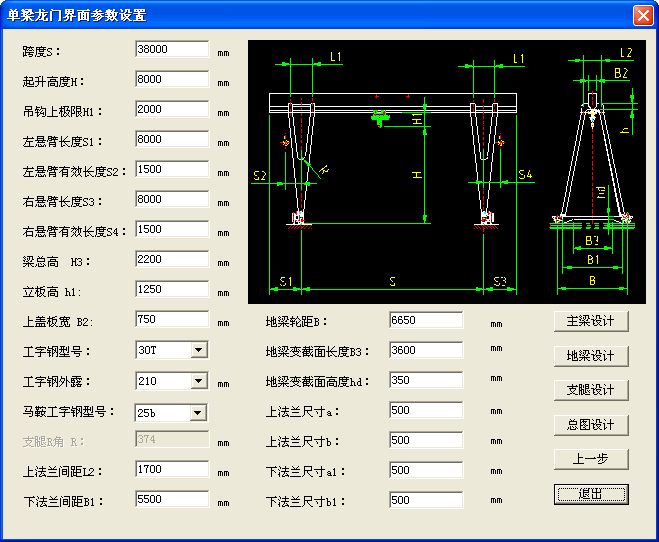The image size is (659, 542).
Task: Close the parameter dialog window
Action: pos(642,15)
